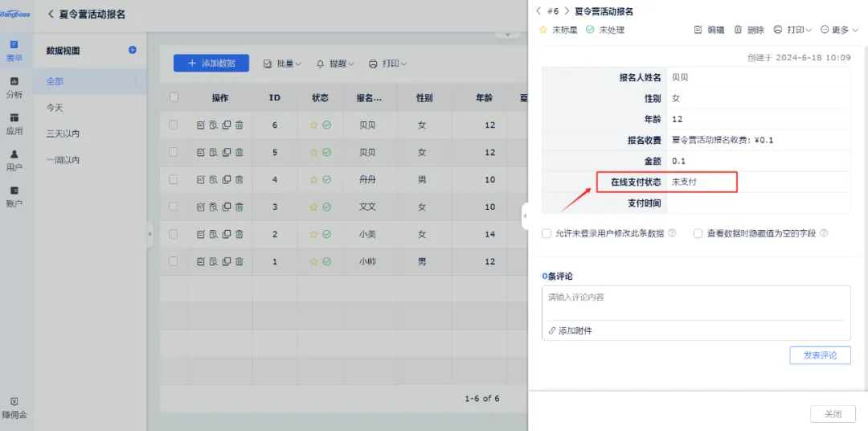This screenshot has height=431, width=868.
Task: Click the comment input field
Action: [x=695, y=304]
